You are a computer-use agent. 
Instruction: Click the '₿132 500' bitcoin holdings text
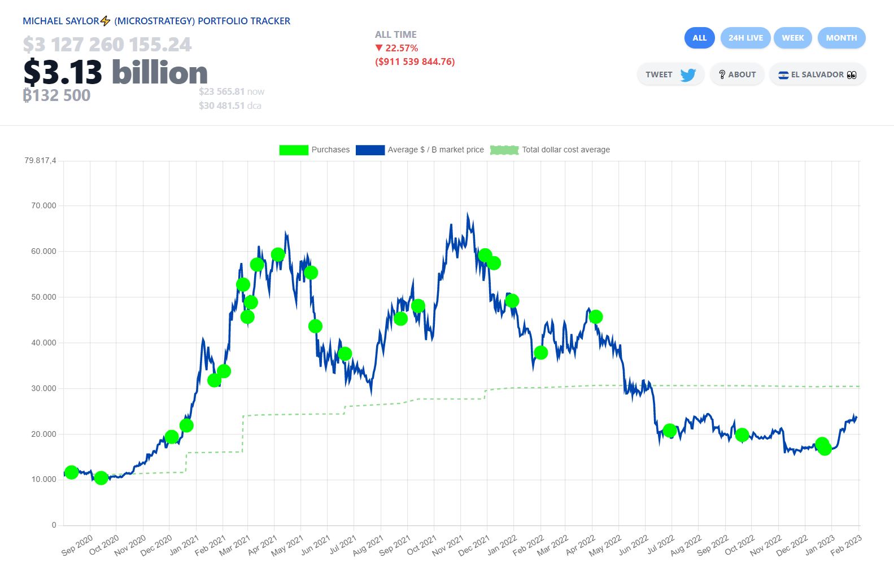click(56, 95)
